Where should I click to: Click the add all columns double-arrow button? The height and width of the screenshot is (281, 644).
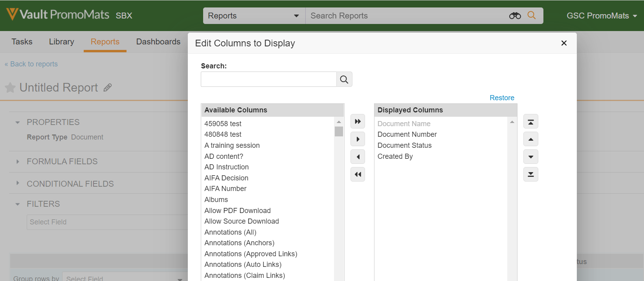pos(358,121)
